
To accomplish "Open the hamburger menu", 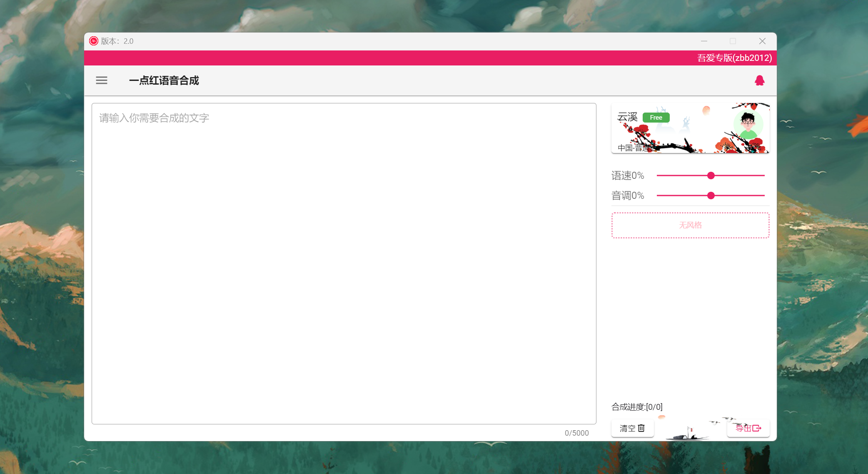I will pos(102,80).
